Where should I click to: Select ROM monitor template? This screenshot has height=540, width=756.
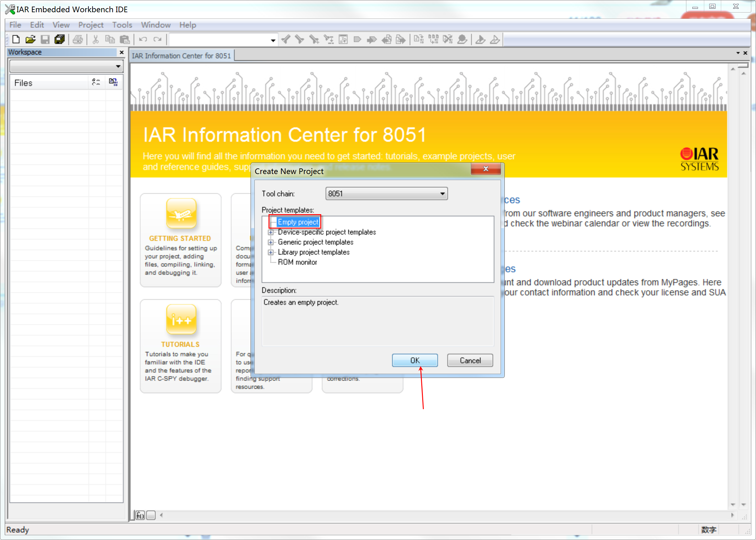pos(297,262)
